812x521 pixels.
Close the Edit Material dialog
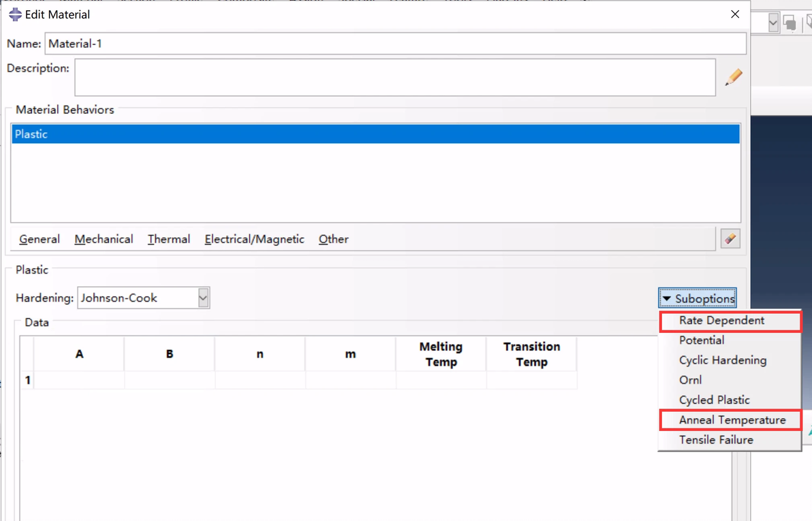735,14
